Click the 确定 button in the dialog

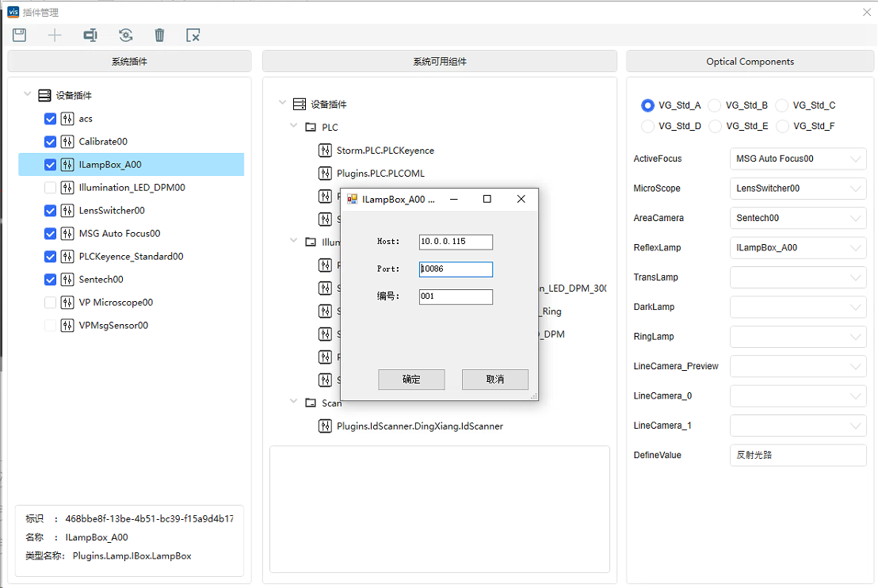[411, 380]
